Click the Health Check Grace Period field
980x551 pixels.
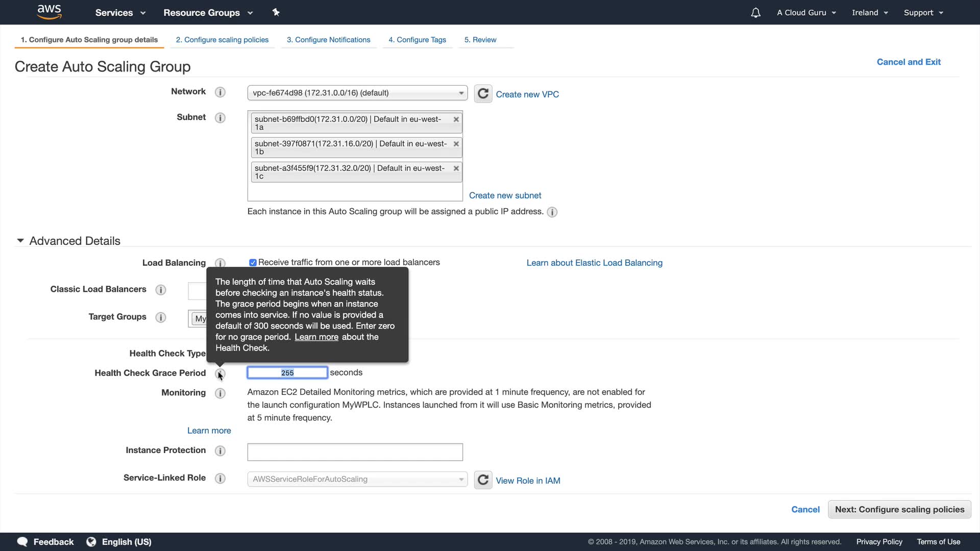pos(287,373)
